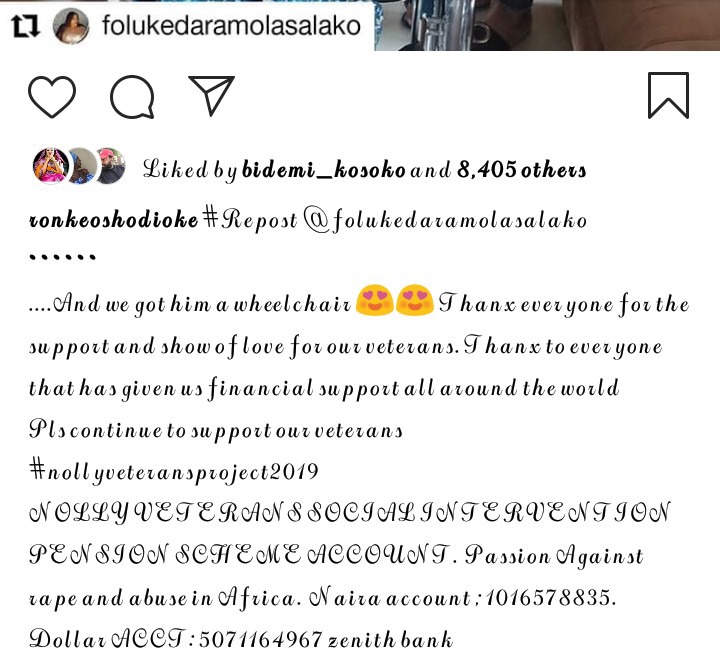
Task: Share post with paper plane icon
Action: click(212, 96)
